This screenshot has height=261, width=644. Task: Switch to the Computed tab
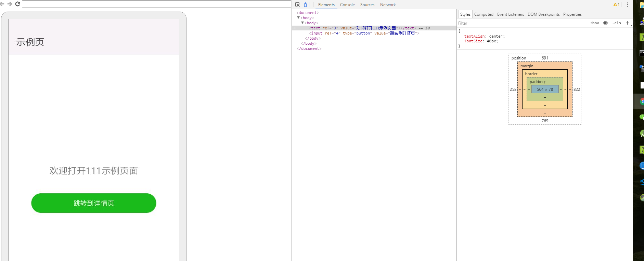[484, 14]
